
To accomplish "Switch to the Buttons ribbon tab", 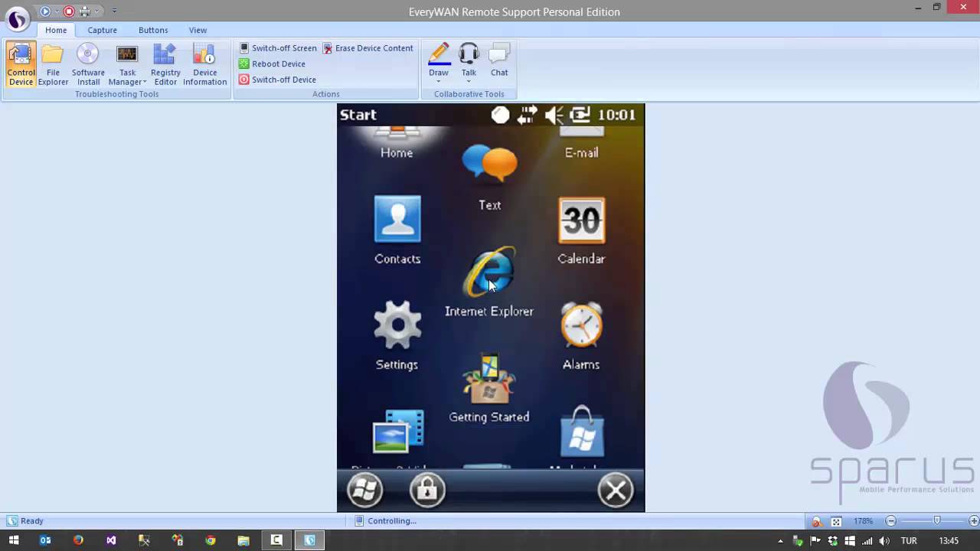I will coord(153,30).
